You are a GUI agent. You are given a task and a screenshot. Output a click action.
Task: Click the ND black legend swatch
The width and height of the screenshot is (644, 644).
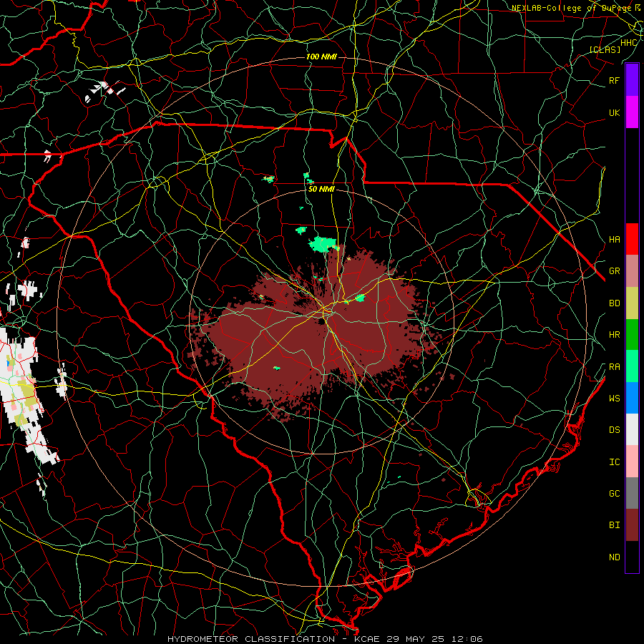(x=632, y=557)
